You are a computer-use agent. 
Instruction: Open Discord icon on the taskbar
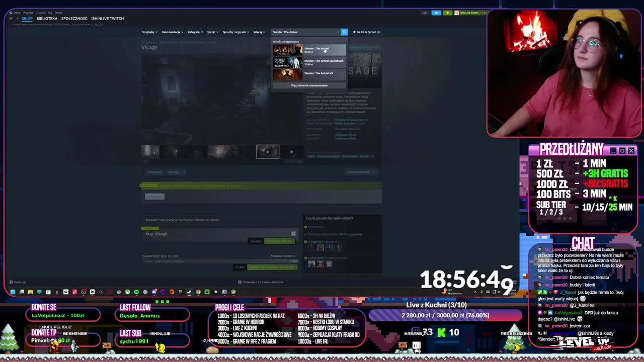154,292
